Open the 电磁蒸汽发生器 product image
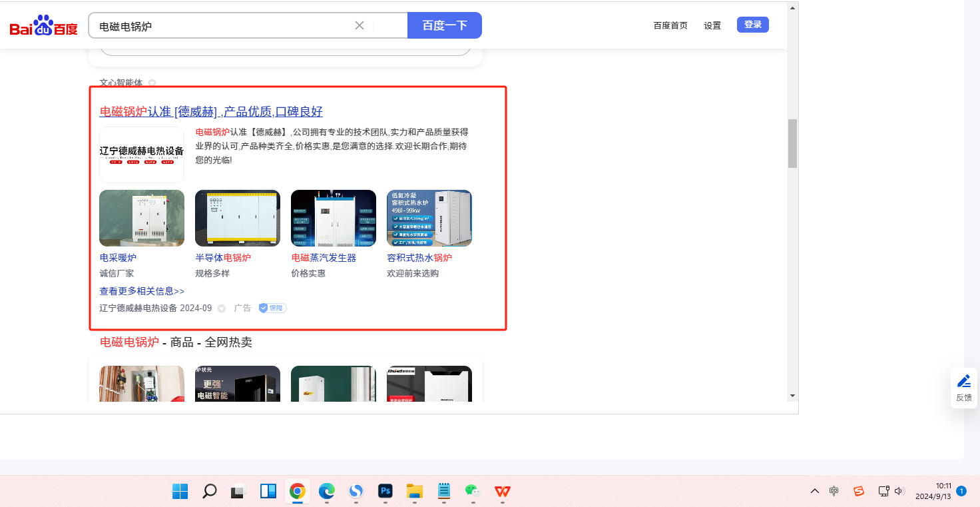The height and width of the screenshot is (507, 980). (x=334, y=219)
